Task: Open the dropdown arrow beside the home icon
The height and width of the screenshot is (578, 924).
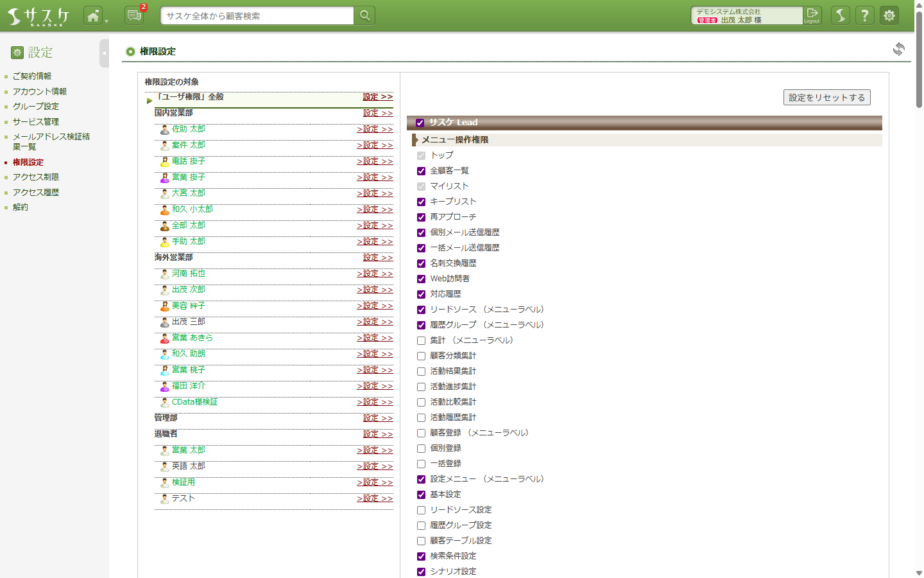Action: [107, 21]
